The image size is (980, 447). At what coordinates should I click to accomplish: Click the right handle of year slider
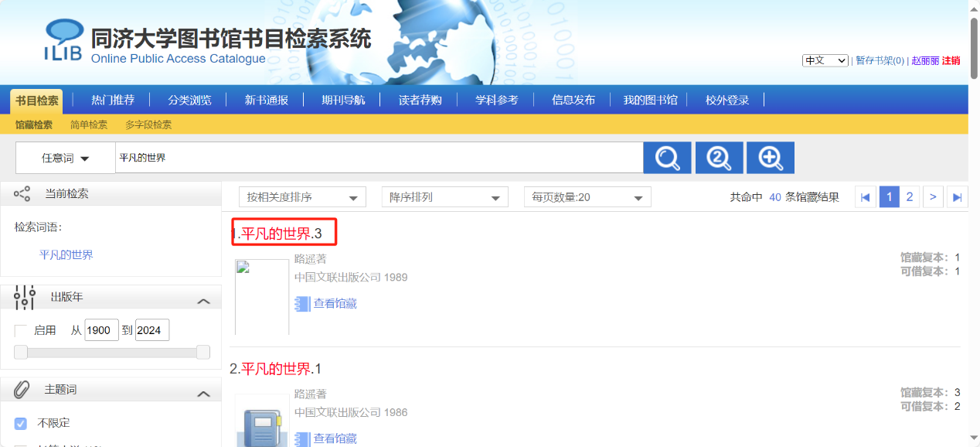[x=203, y=353]
